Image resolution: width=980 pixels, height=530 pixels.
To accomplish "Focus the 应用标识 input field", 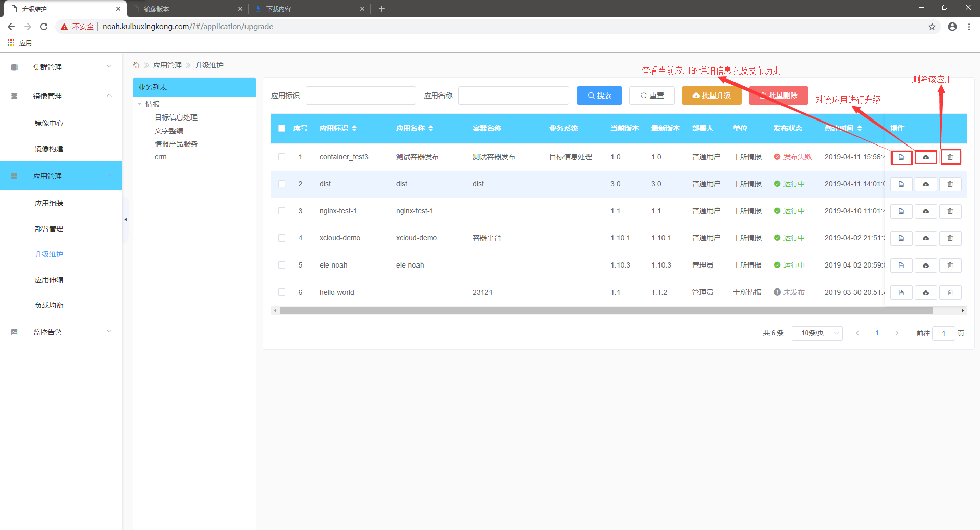I will point(361,95).
